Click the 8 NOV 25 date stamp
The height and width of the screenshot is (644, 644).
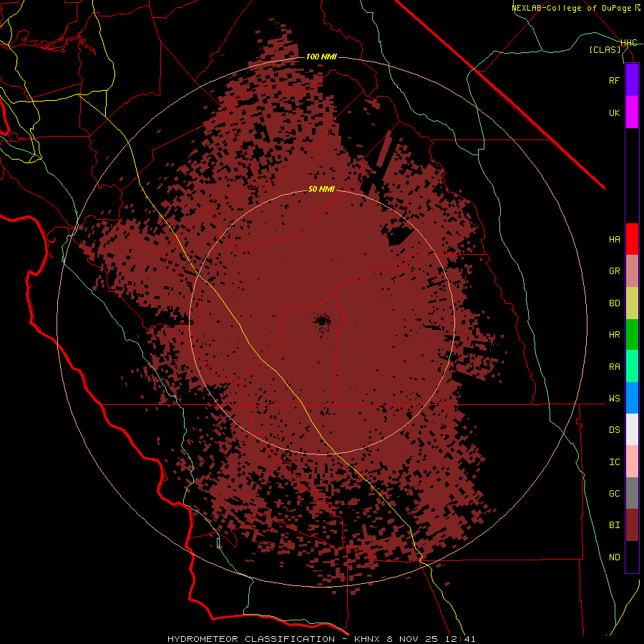(x=413, y=639)
